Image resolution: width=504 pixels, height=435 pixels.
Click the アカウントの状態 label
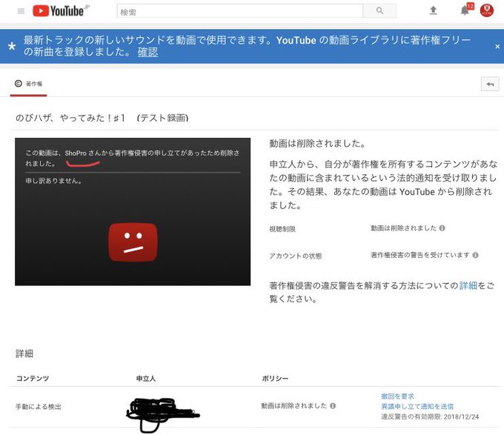(x=296, y=256)
